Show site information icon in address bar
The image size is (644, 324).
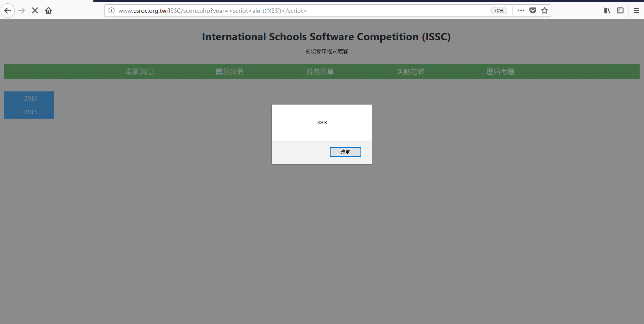click(x=112, y=10)
